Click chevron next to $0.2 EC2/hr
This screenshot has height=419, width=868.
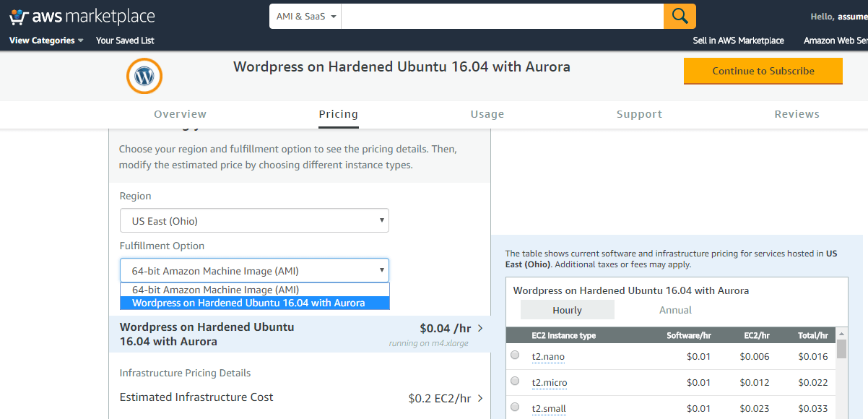point(480,398)
